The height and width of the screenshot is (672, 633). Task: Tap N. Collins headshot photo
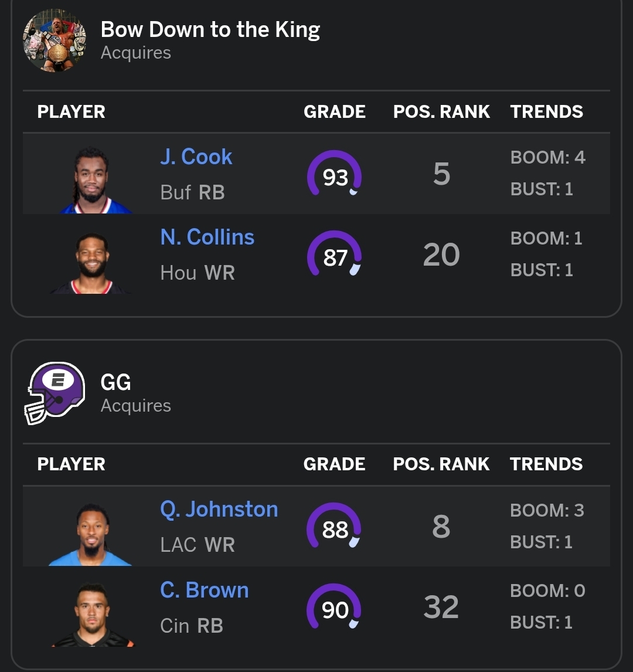[x=91, y=263]
